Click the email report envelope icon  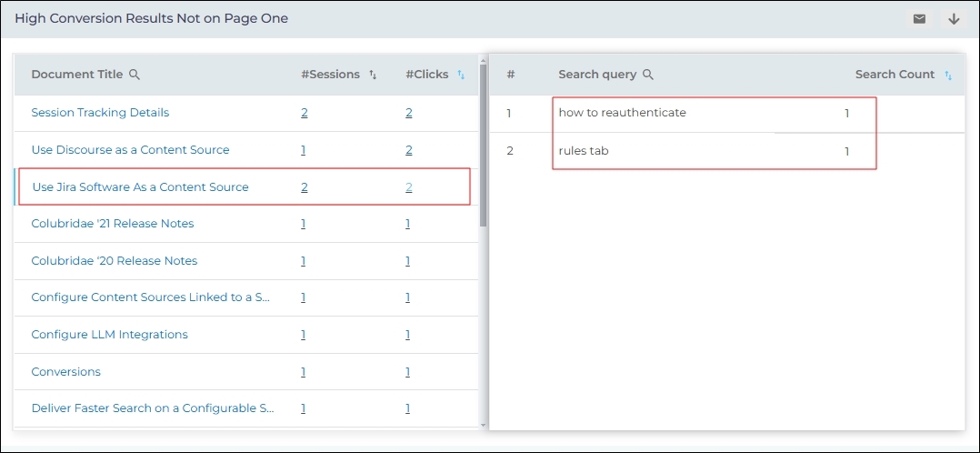tap(919, 19)
